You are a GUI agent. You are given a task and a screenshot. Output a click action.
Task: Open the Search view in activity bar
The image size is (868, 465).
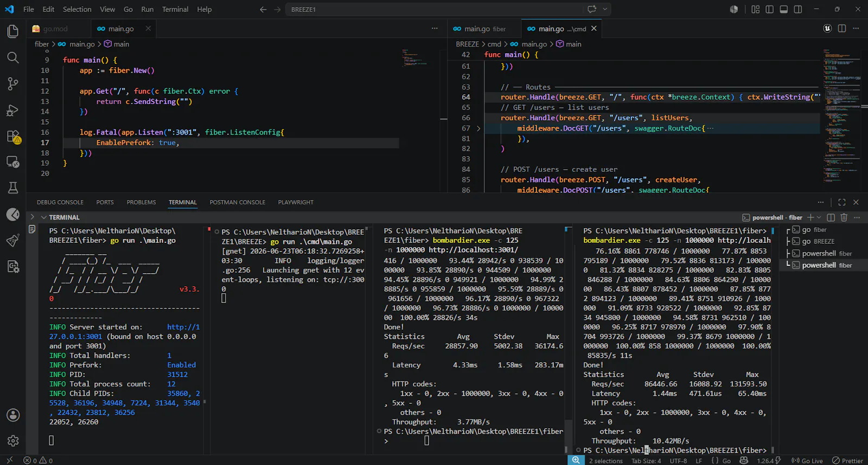[13, 57]
